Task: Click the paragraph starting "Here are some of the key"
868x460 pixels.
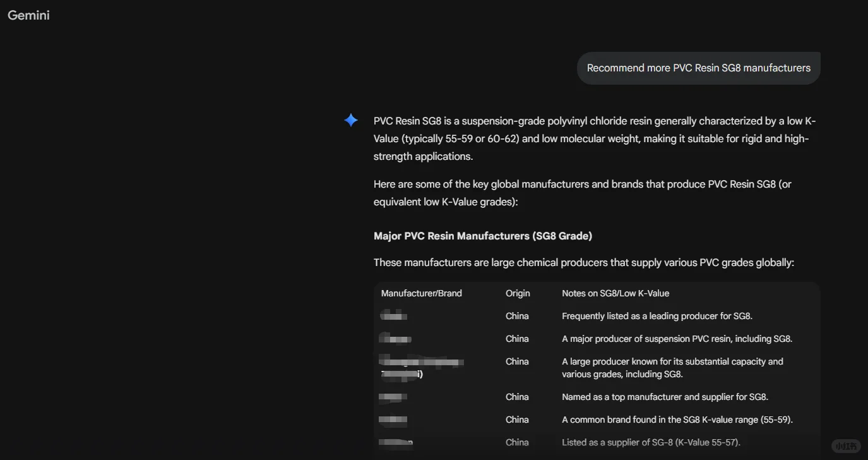Action: pos(582,193)
